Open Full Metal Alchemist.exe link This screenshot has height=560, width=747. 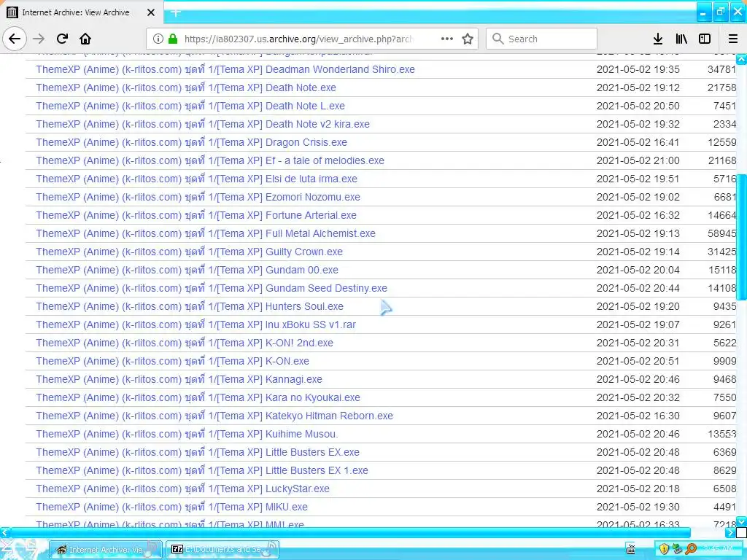(205, 233)
